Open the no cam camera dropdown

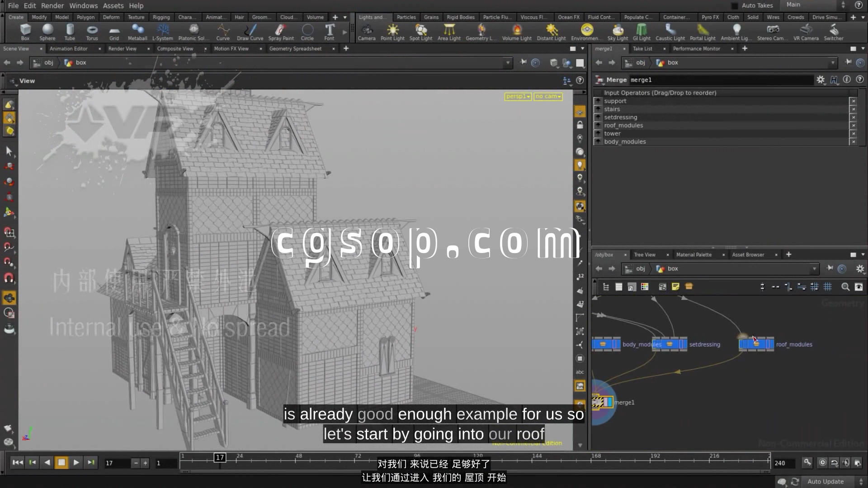pyautogui.click(x=547, y=96)
